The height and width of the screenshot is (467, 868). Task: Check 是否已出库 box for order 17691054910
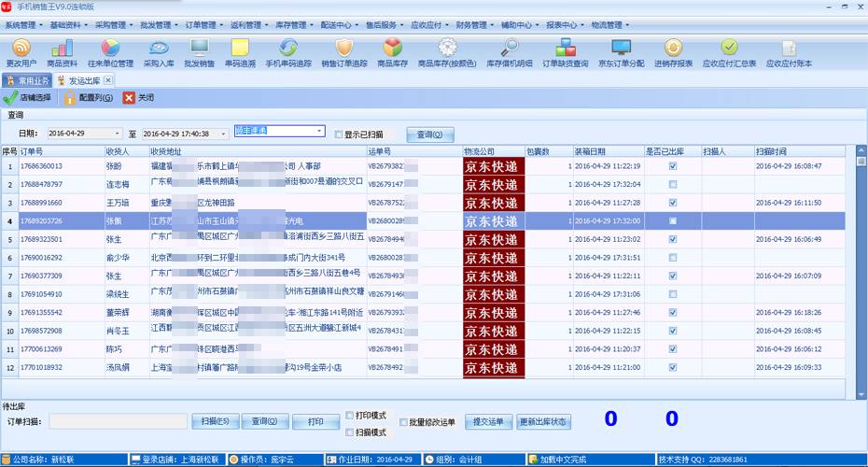(x=673, y=294)
